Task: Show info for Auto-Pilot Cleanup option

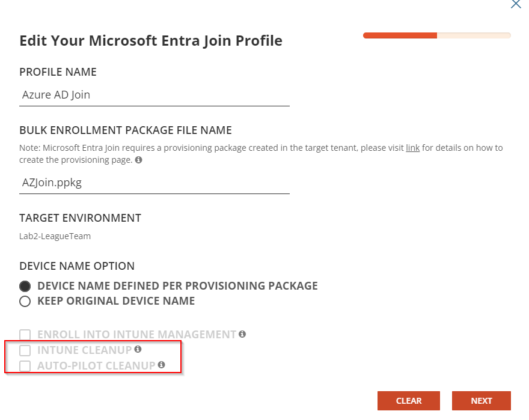Action: pyautogui.click(x=161, y=365)
